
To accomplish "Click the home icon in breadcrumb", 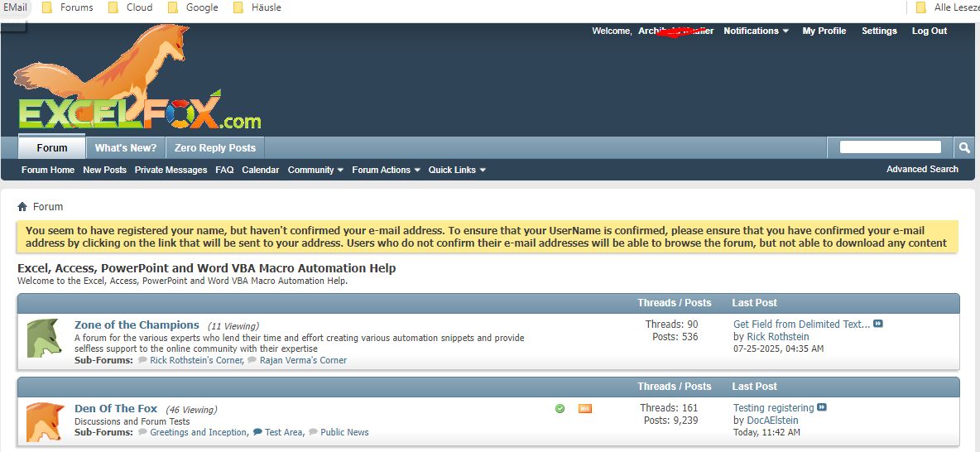I will click(x=22, y=207).
